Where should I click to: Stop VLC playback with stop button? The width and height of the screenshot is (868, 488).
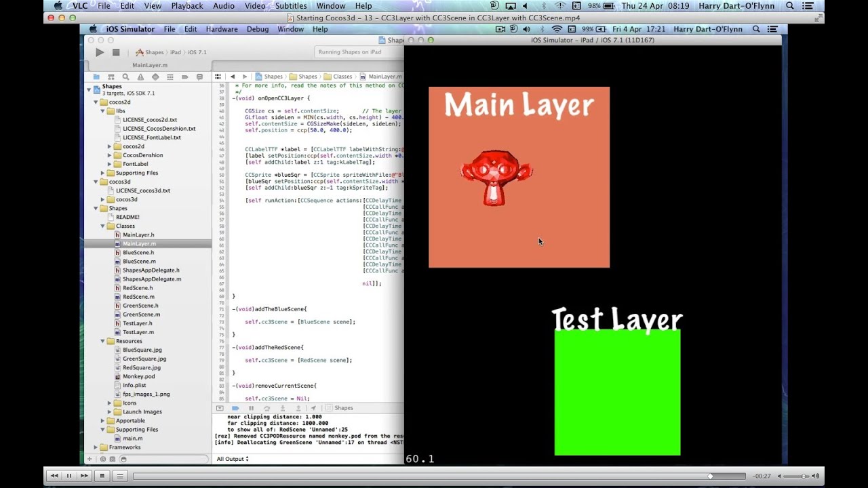click(x=102, y=476)
